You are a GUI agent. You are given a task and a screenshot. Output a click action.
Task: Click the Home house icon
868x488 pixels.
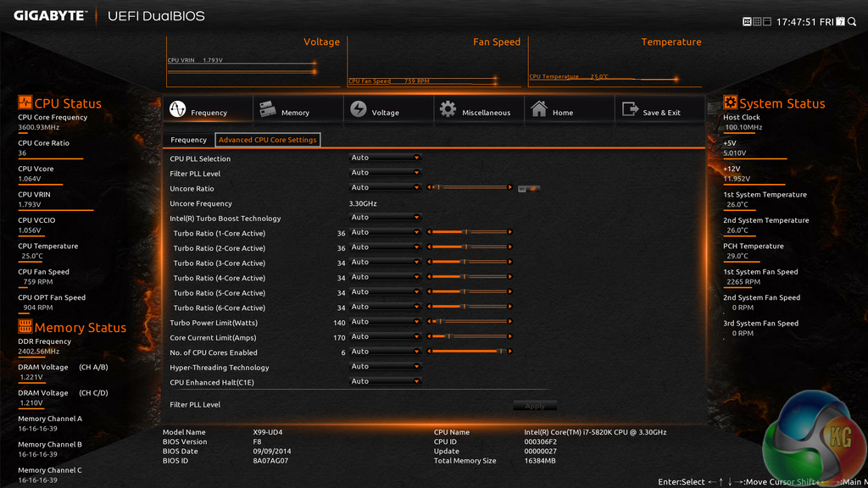pyautogui.click(x=538, y=108)
